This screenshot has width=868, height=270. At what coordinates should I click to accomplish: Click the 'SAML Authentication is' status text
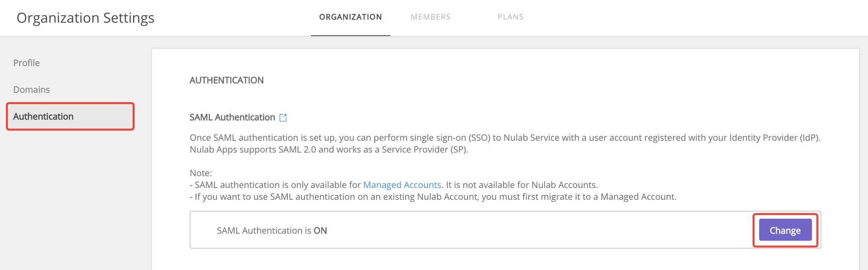coord(264,230)
